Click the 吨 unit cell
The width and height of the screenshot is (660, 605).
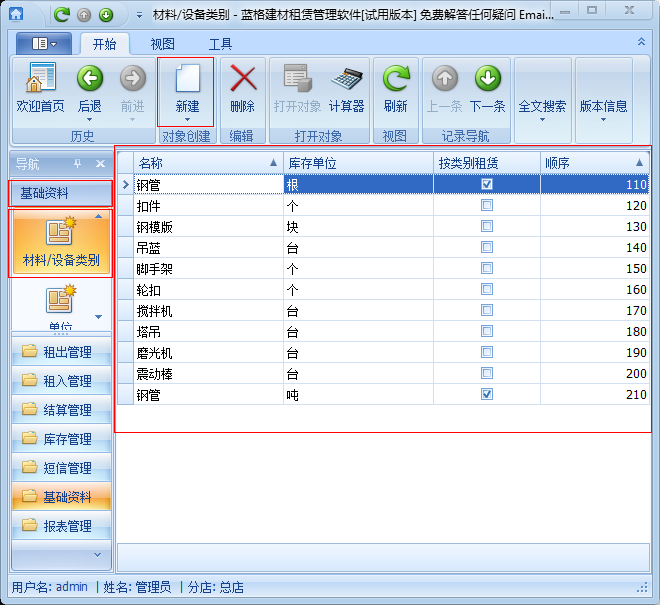coord(359,395)
